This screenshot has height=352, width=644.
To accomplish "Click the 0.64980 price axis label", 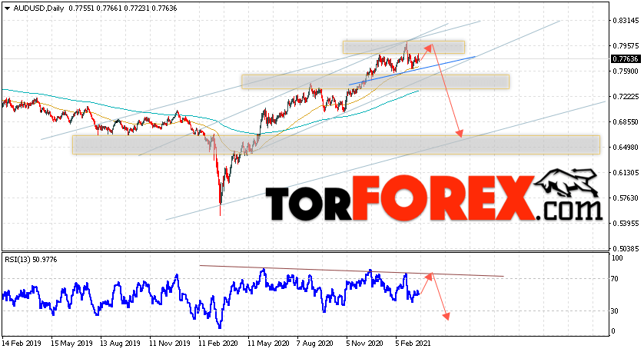I will click(626, 147).
